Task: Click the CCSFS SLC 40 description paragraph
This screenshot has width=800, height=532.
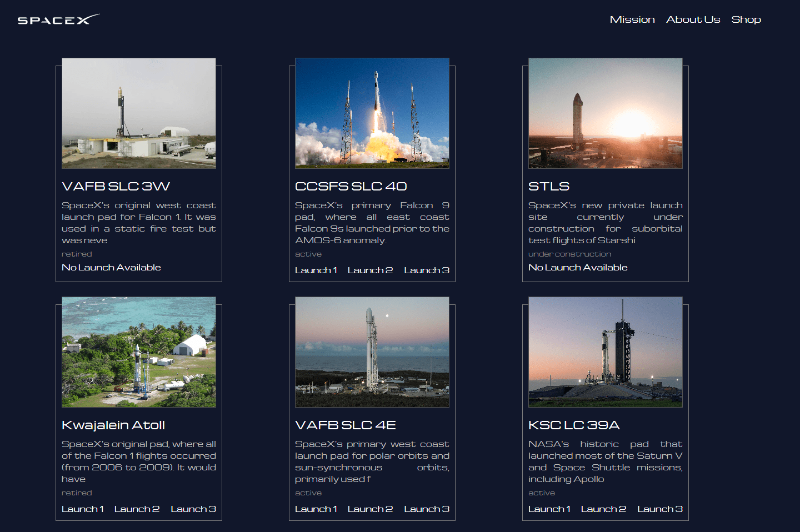Action: pyautogui.click(x=372, y=223)
